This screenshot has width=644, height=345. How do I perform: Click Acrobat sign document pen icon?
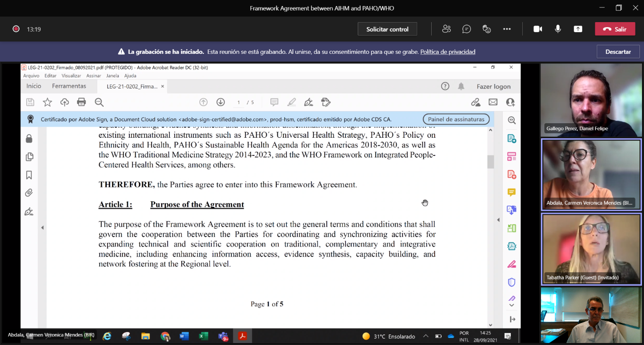308,102
